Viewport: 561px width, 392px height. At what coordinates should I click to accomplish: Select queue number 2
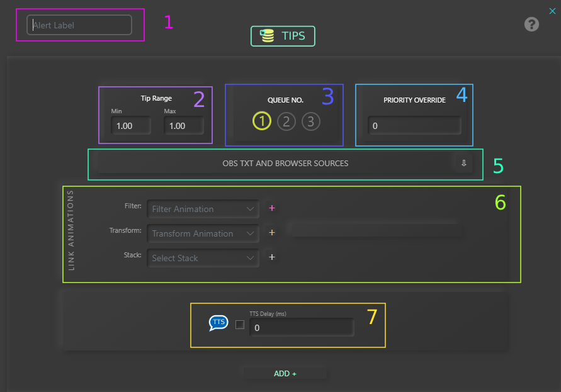pyautogui.click(x=286, y=121)
